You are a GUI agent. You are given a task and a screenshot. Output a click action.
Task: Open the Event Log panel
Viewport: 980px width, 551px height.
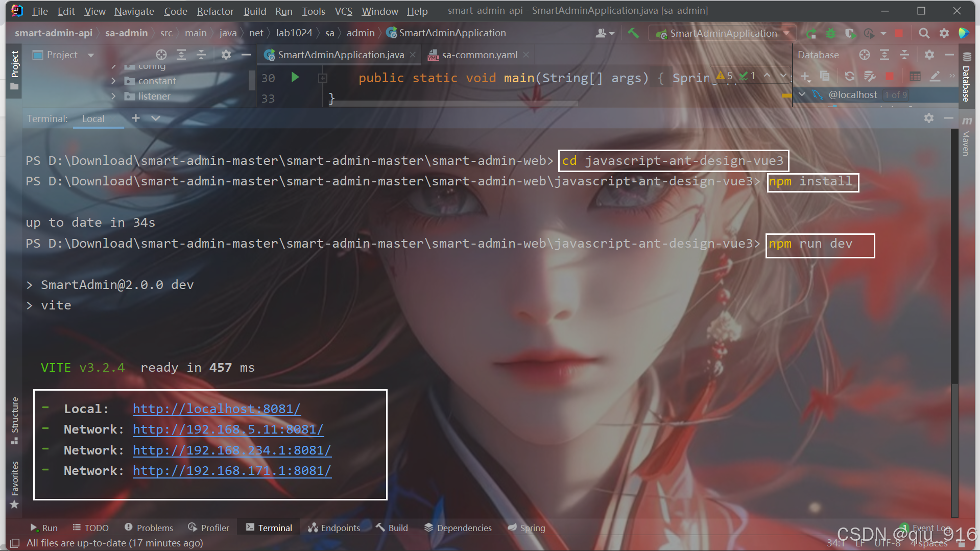tap(930, 528)
